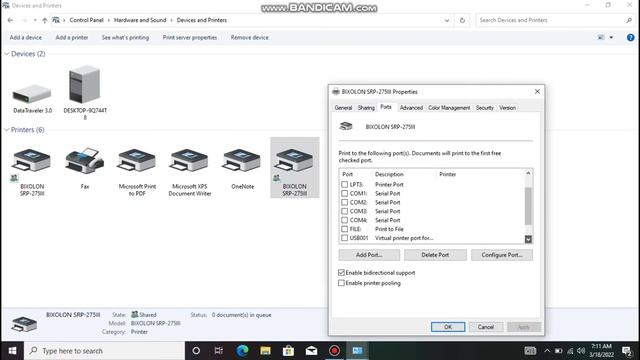Expand breadcrumb arrow after Control Panel
This screenshot has width=640, height=360.
click(x=109, y=20)
